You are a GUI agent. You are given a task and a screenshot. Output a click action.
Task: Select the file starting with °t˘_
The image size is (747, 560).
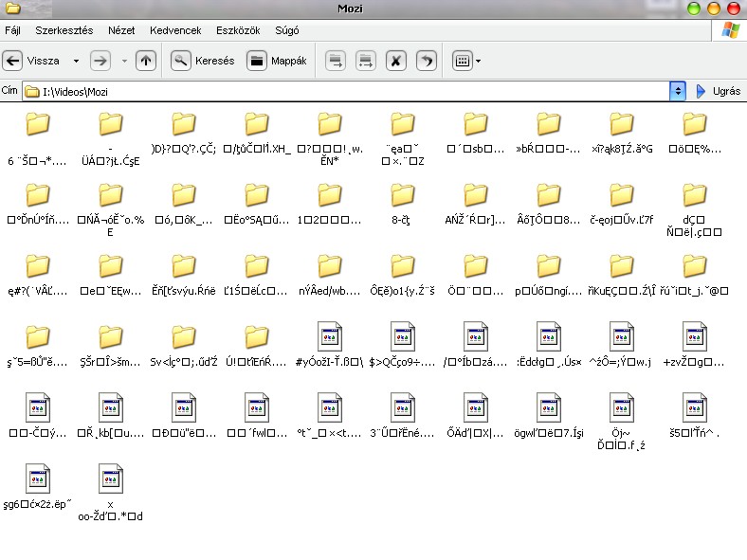(329, 416)
